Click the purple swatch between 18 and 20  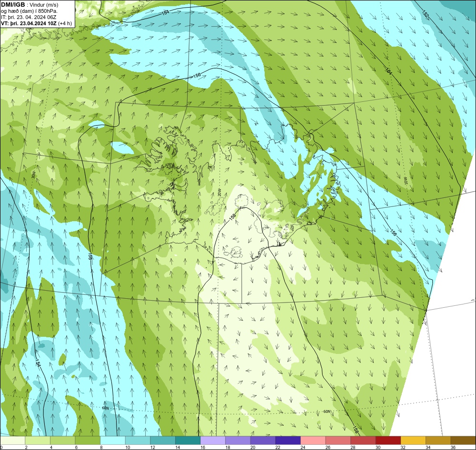click(x=238, y=440)
